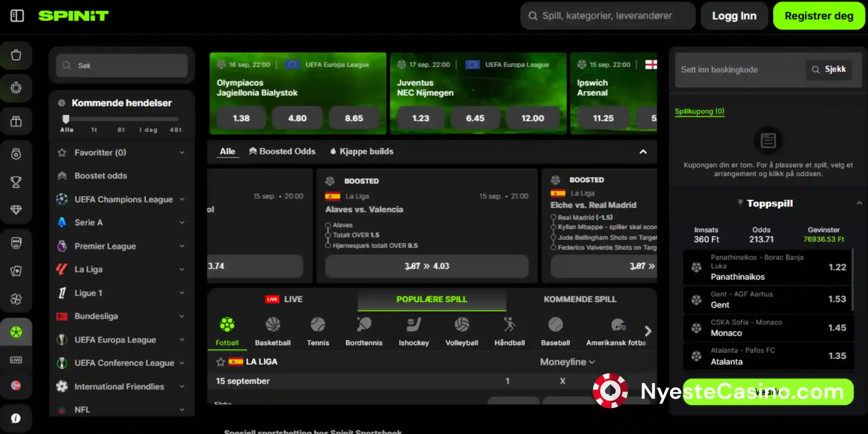Screen dimensions: 868x434
Task: Collapse the boosted odds section chevron
Action: coord(643,152)
